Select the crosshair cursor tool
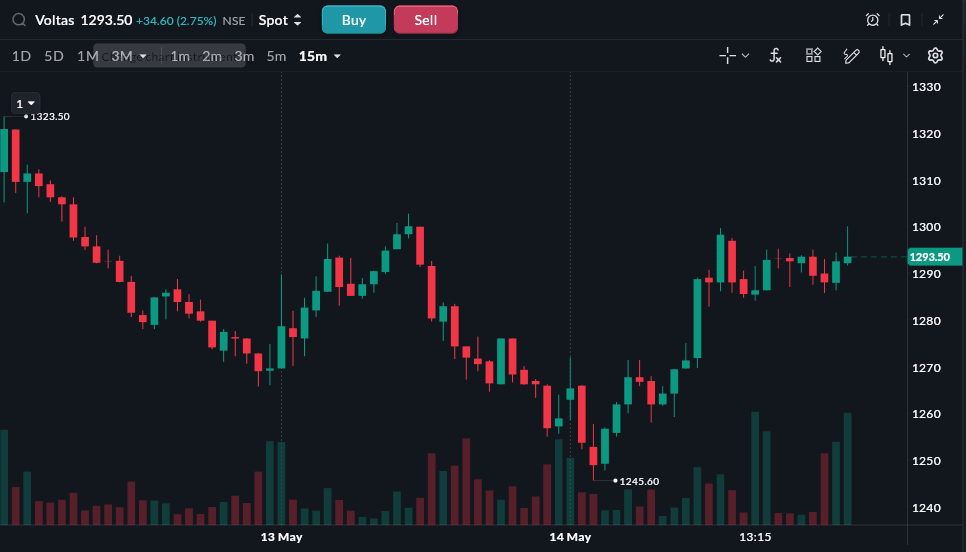 (728, 55)
